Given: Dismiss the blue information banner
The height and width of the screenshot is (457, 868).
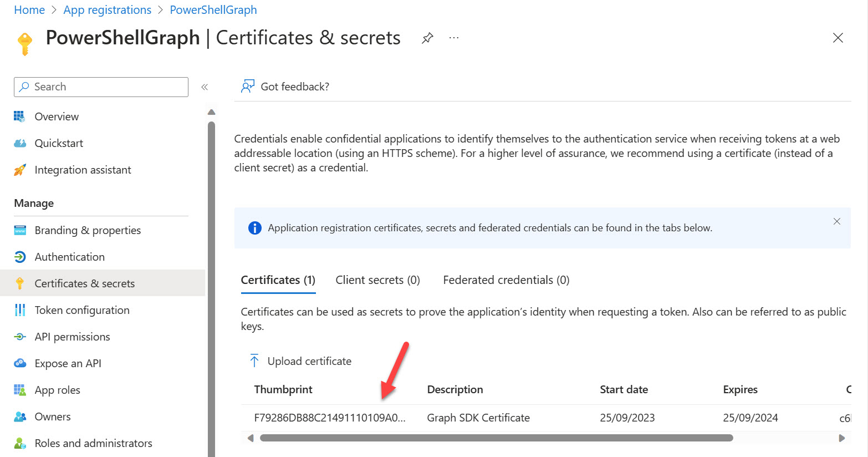Looking at the screenshot, I should click(x=837, y=221).
